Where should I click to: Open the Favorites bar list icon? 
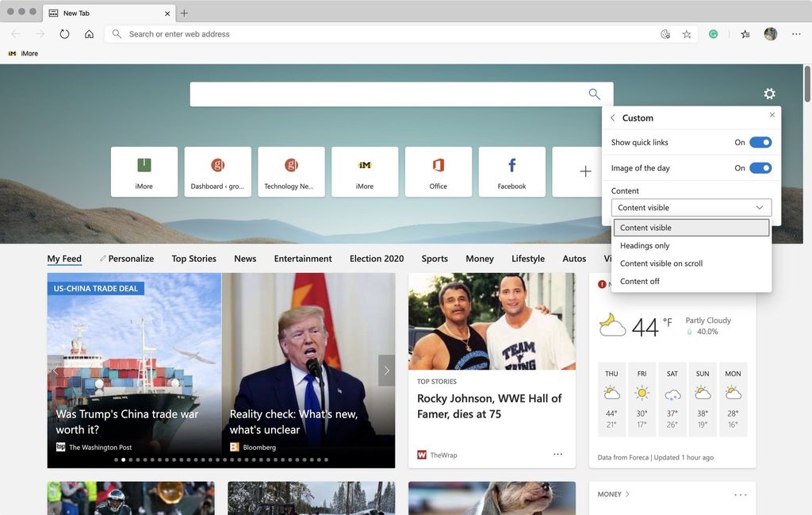[x=745, y=34]
